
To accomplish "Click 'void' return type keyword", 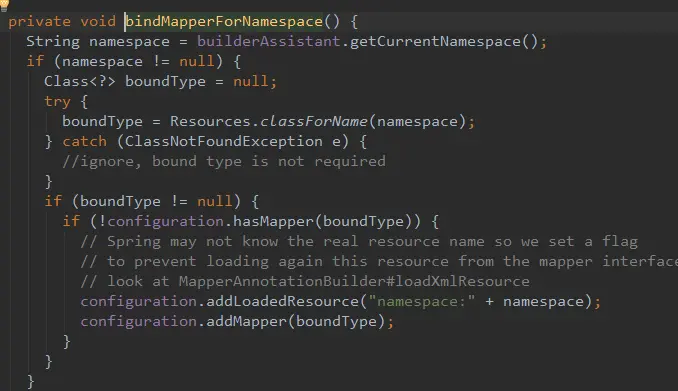I will click(x=98, y=21).
